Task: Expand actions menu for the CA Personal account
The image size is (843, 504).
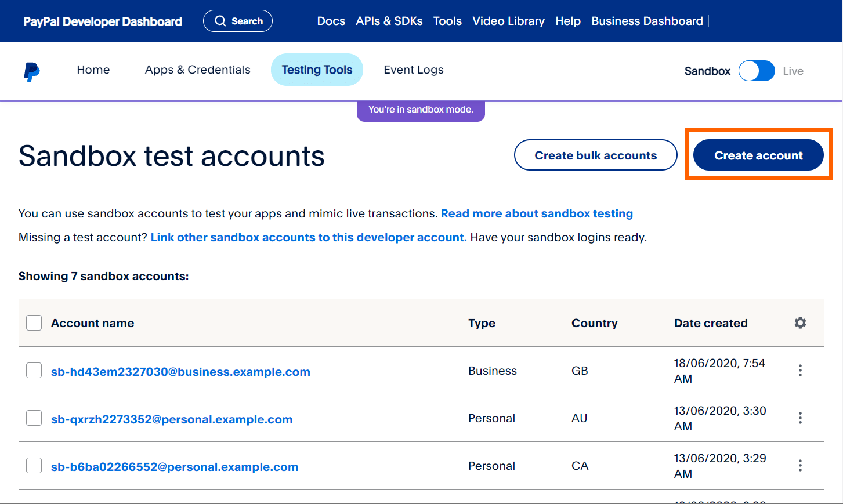Action: (800, 466)
